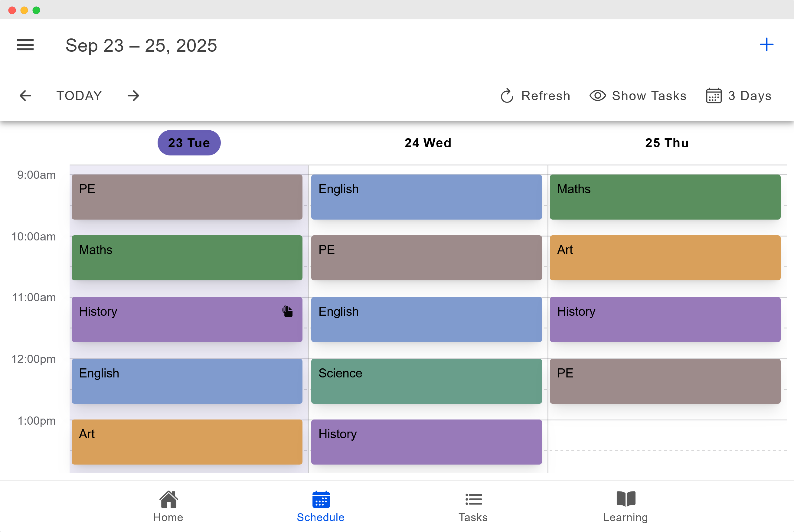The image size is (794, 532).
Task: Click the plus icon to add an event
Action: [767, 44]
